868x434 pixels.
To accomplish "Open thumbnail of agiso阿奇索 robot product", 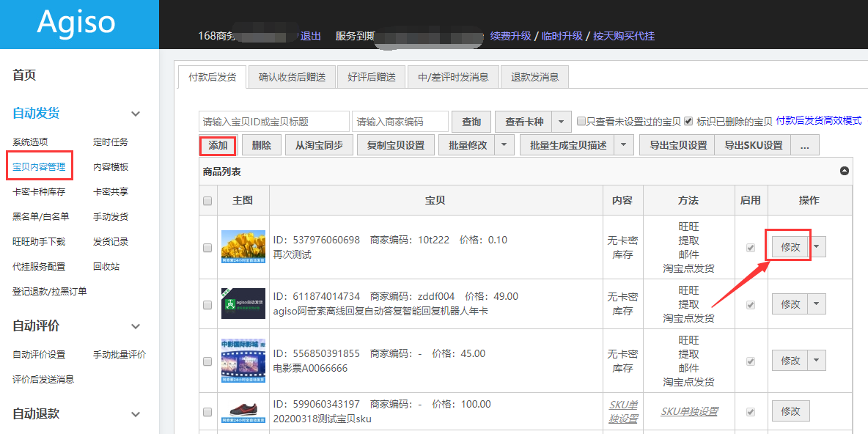I will coord(243,304).
